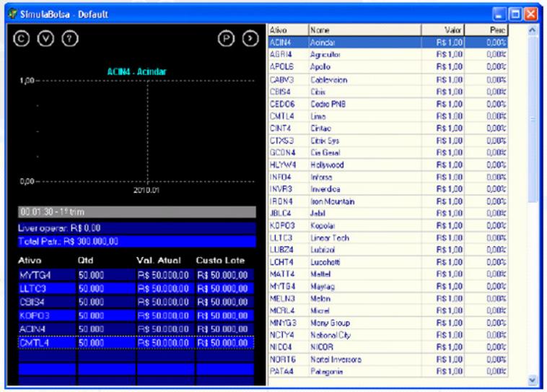This screenshot has height=392, width=547.
Task: Select LLTC3 Linear Tech row in asset list
Action: 388,238
